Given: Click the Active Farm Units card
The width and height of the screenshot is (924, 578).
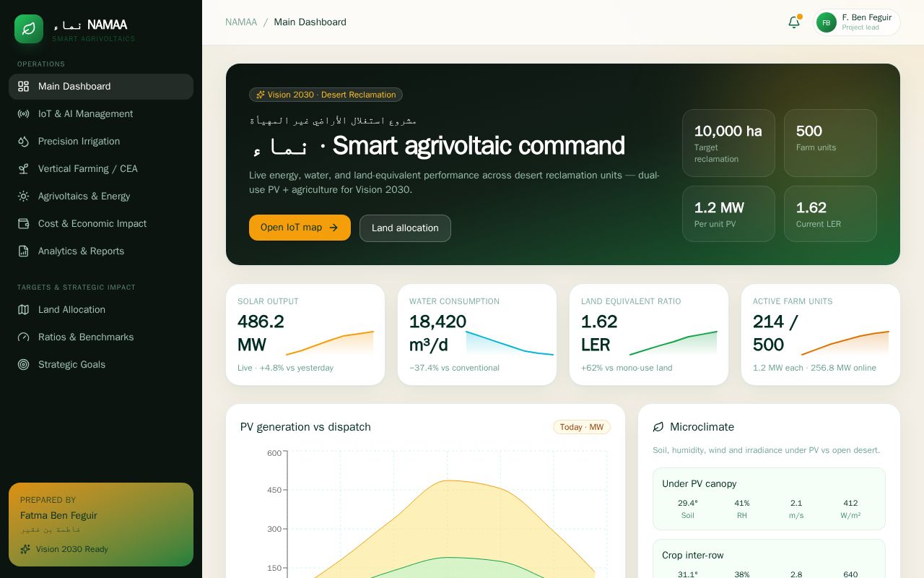Looking at the screenshot, I should [821, 335].
